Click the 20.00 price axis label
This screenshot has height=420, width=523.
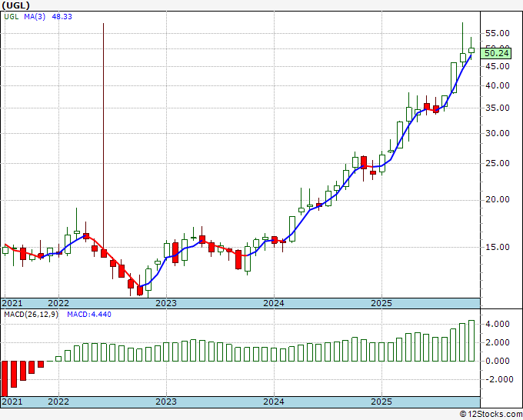point(498,200)
